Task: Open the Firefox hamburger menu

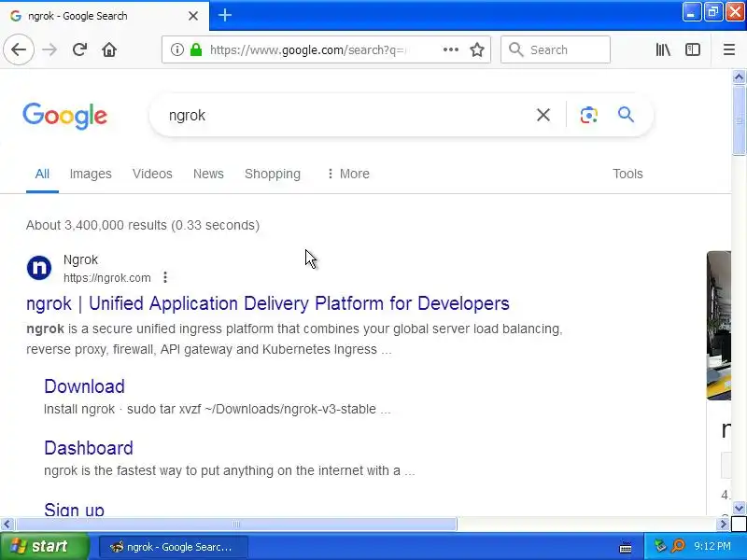Action: coord(729,49)
